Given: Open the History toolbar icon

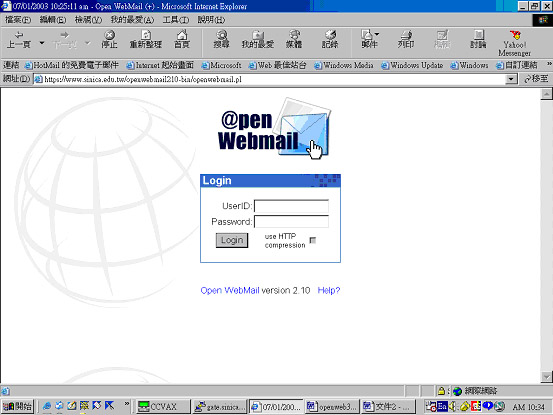Looking at the screenshot, I should click(x=330, y=39).
